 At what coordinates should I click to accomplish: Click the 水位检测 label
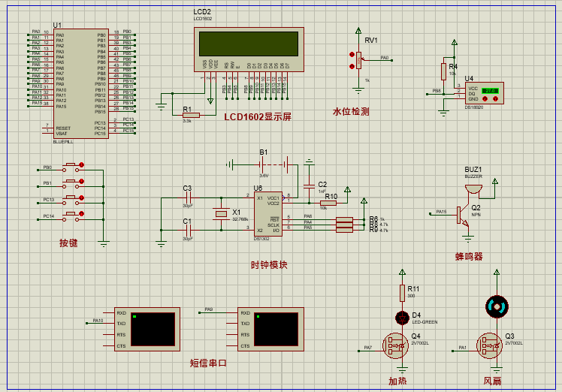351,112
